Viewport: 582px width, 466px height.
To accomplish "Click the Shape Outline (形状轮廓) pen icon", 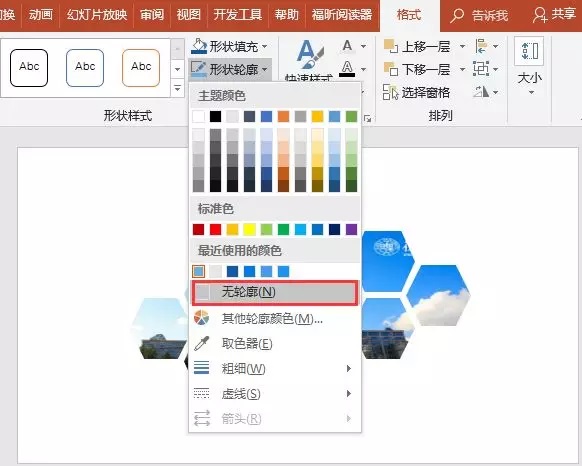I will point(199,69).
